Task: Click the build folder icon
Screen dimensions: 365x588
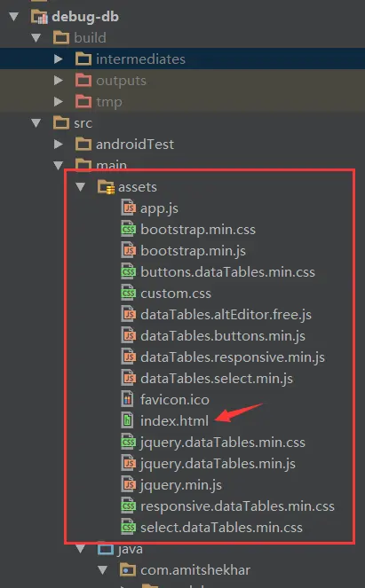Action: click(x=61, y=37)
